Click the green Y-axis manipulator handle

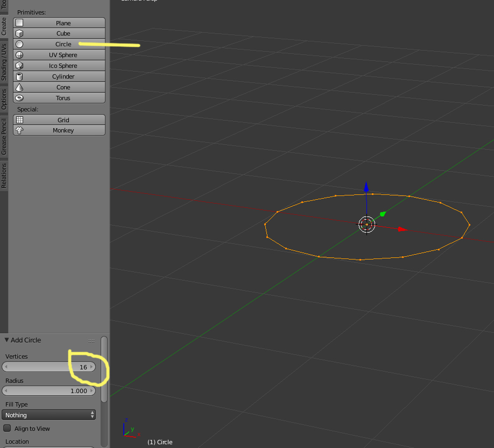(x=383, y=214)
